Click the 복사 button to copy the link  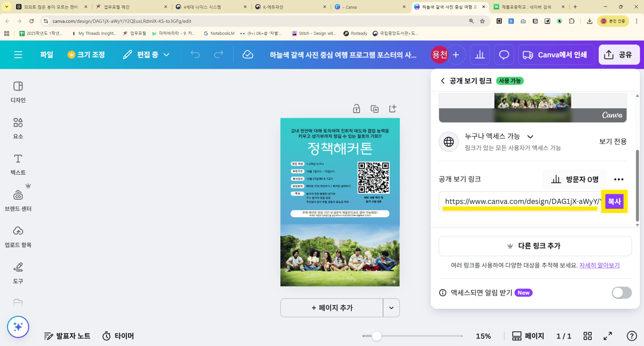point(614,201)
